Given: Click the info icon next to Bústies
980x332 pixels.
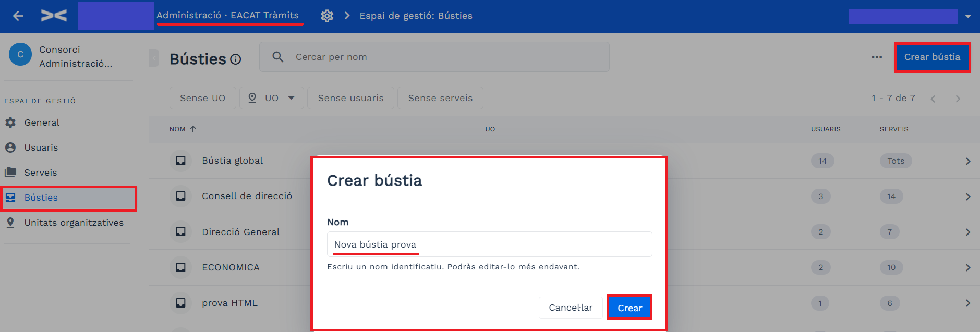Looking at the screenshot, I should 236,59.
